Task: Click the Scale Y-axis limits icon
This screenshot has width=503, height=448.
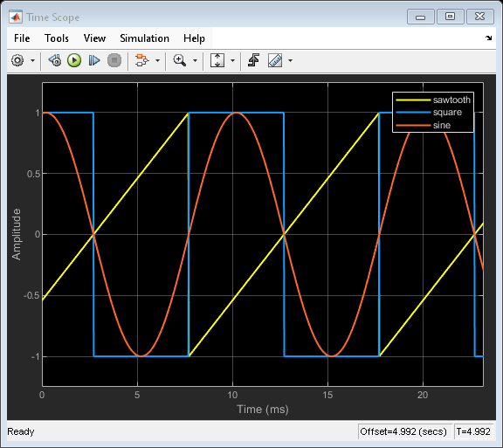Action: pos(217,60)
